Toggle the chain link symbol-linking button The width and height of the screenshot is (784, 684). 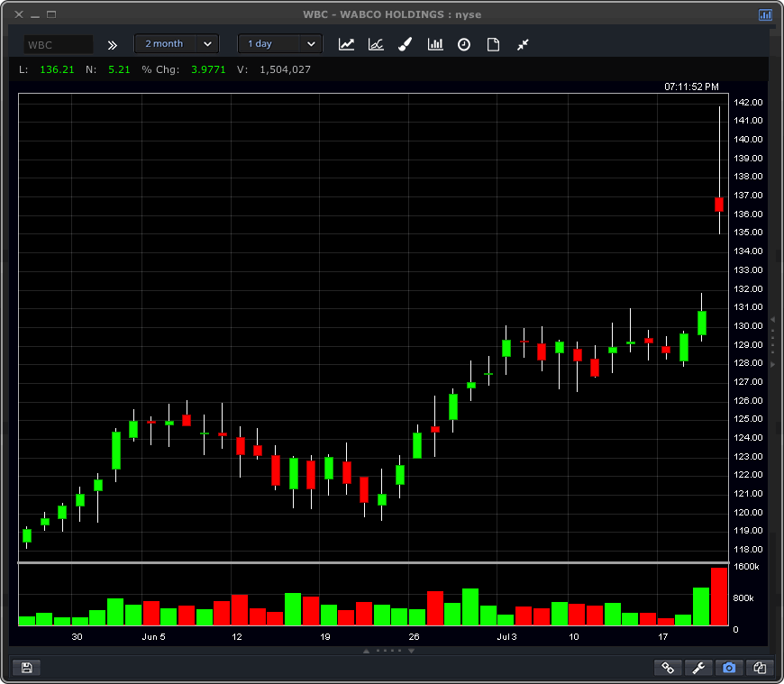point(668,668)
